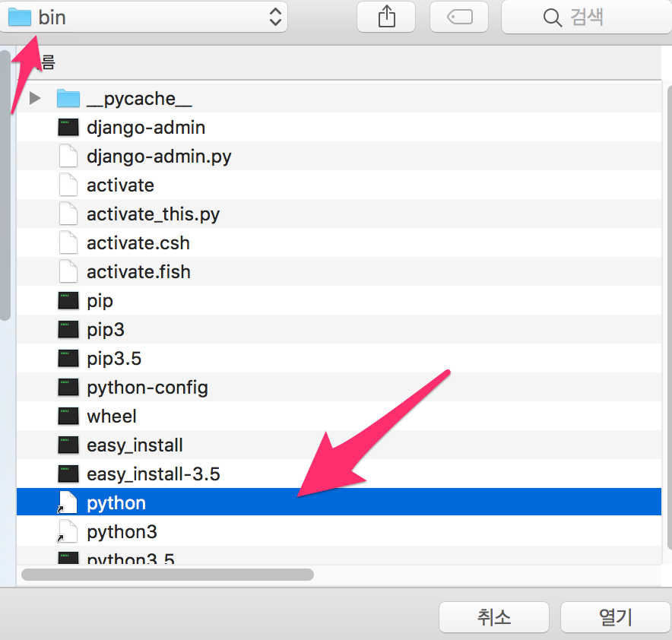This screenshot has height=640, width=672.
Task: Click the python3 alias file icon
Action: click(68, 531)
